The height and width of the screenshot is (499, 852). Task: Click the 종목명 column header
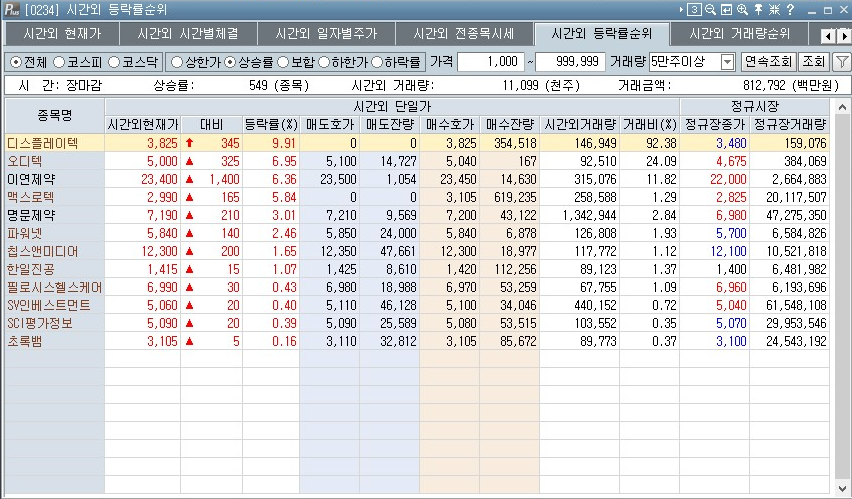(x=54, y=115)
